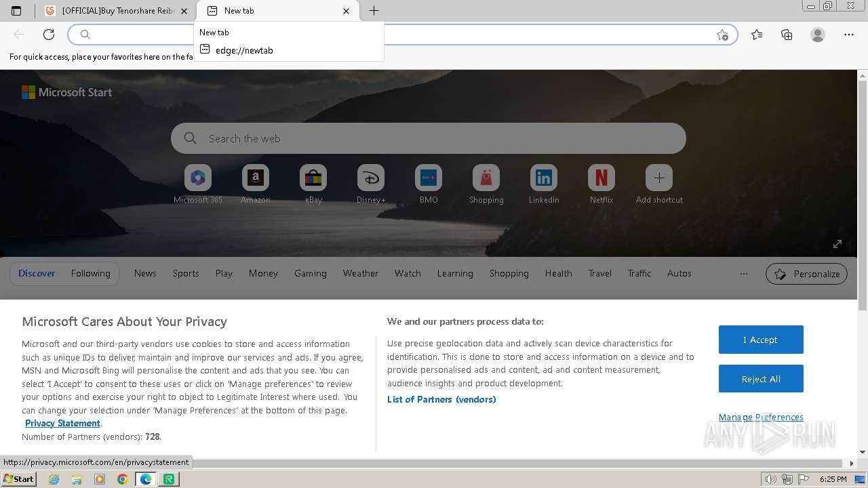Image resolution: width=868 pixels, height=488 pixels.
Task: Select the New tab tab
Action: point(278,11)
